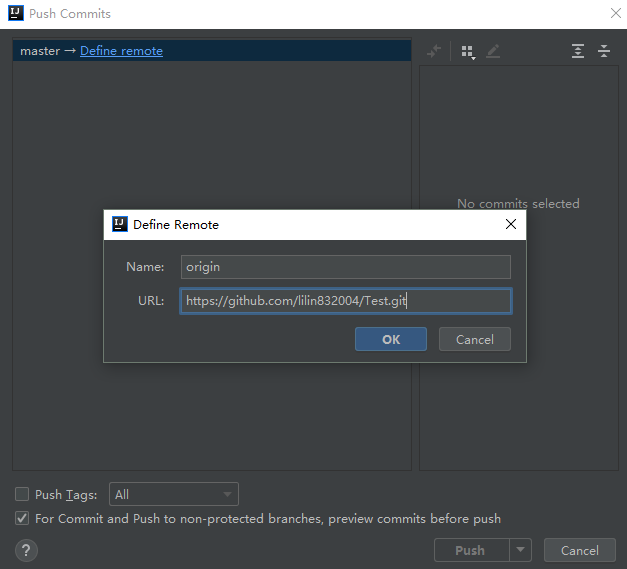The width and height of the screenshot is (627, 569).
Task: Open the Push Tags 'All' dropdown
Action: pos(174,494)
